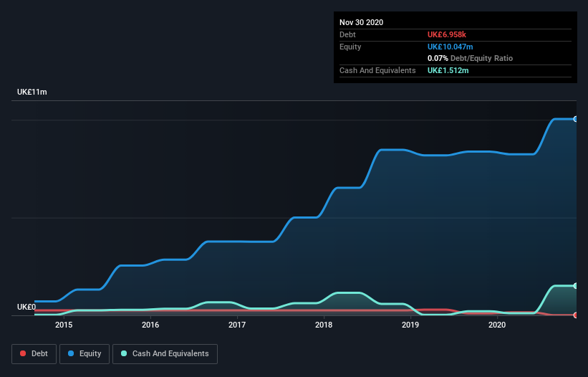Click the teal Cash endpoint marker

coord(576,286)
